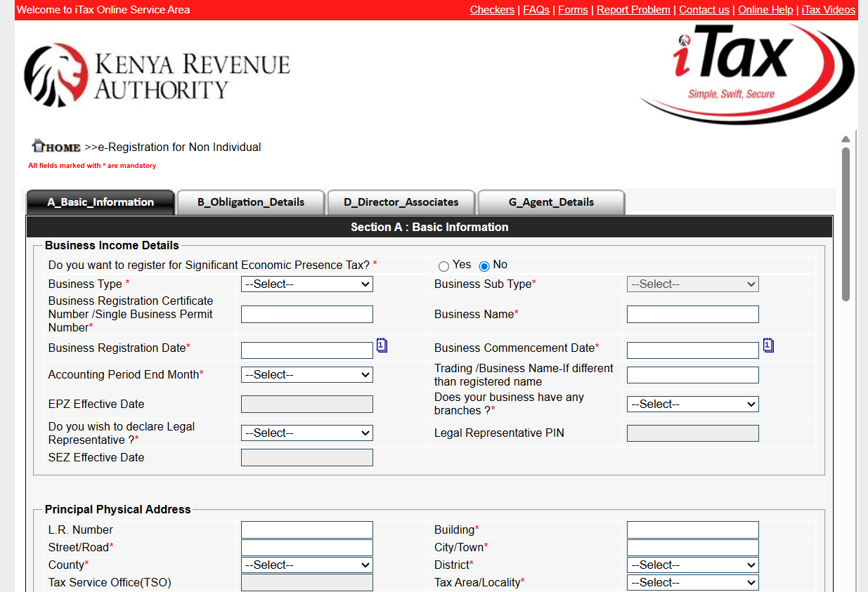
Task: Click the Report Problem link
Action: point(633,10)
